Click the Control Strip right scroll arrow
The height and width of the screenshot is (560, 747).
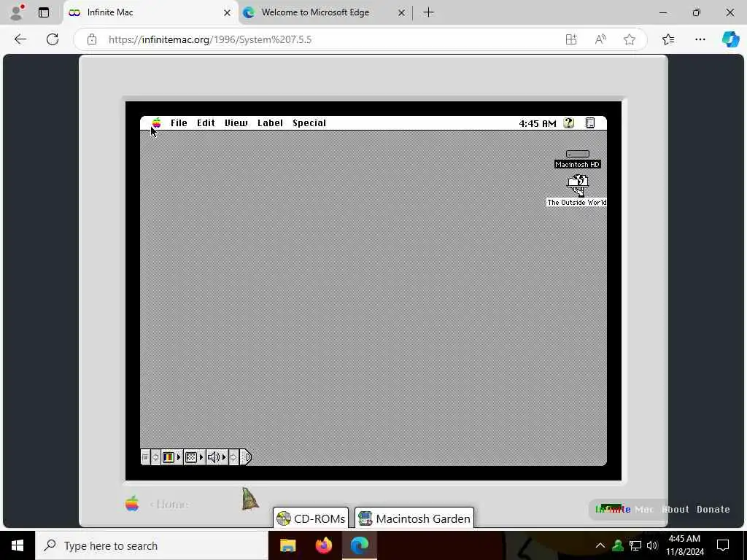point(233,457)
